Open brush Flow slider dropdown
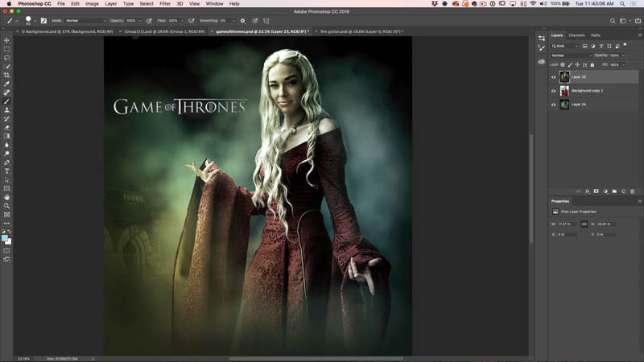Image resolution: width=644 pixels, height=362 pixels. click(x=182, y=21)
